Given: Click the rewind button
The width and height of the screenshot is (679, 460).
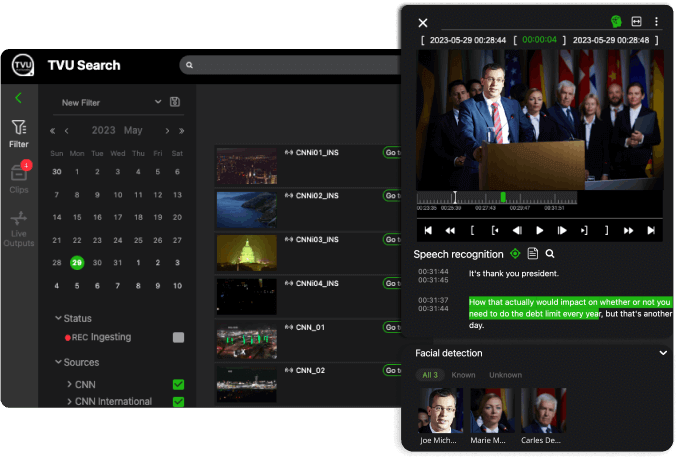Looking at the screenshot, I should point(450,230).
